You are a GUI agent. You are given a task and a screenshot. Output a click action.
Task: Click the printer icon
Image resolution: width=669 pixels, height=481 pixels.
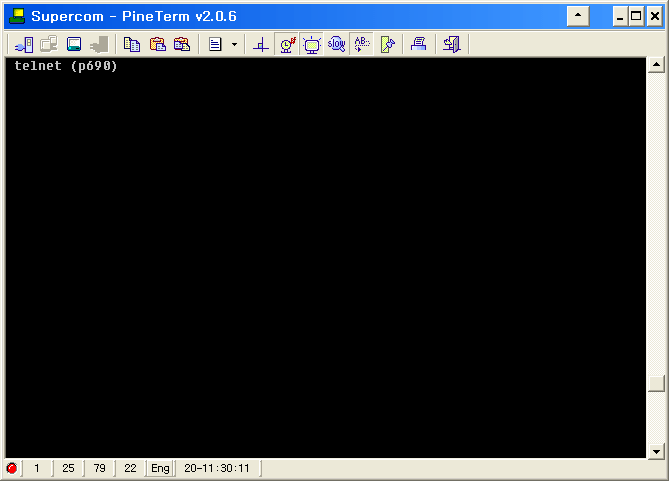[419, 44]
